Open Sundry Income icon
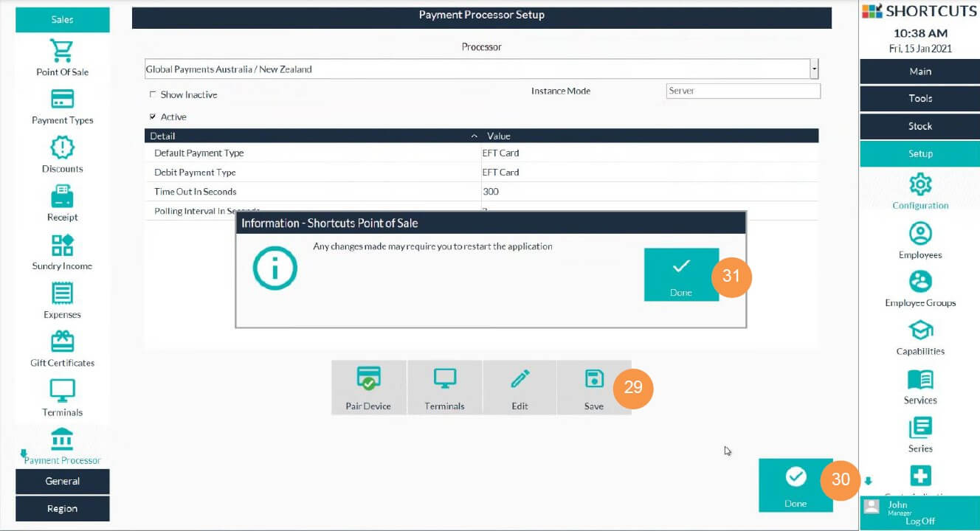This screenshot has width=980, height=531. (62, 245)
